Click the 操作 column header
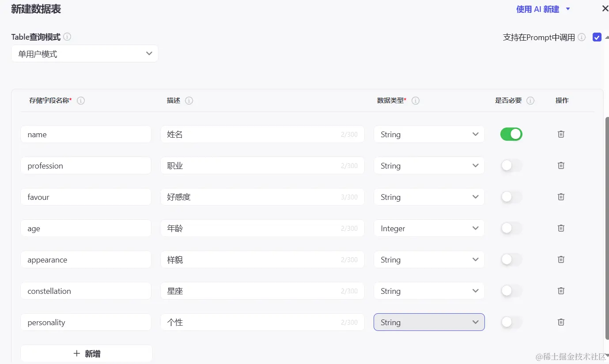The width and height of the screenshot is (609, 364). (x=562, y=101)
